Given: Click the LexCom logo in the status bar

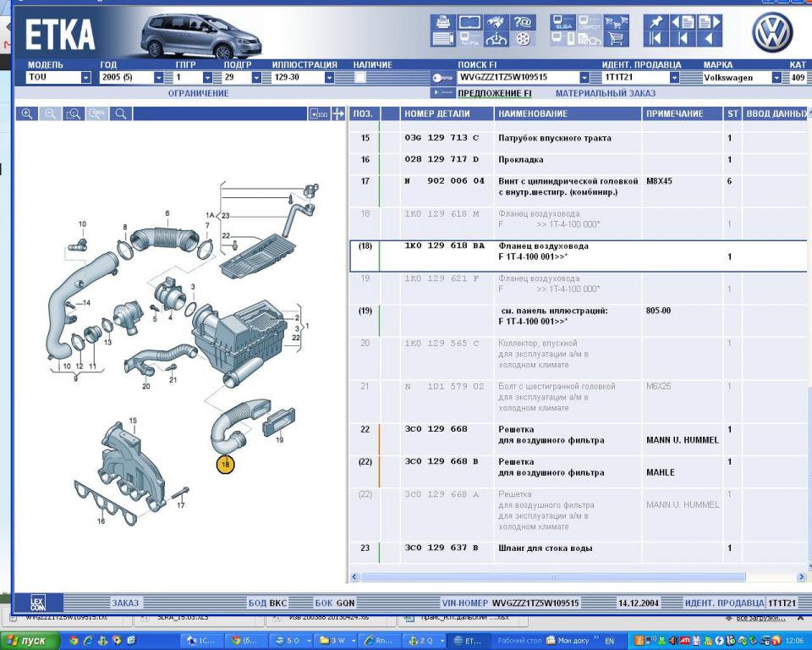Looking at the screenshot, I should tap(38, 603).
